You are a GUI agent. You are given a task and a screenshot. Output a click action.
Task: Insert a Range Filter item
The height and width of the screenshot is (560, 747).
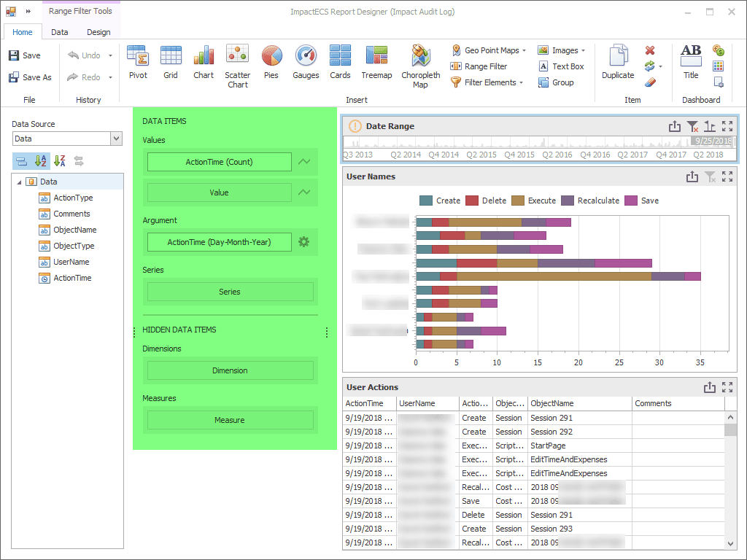point(479,66)
